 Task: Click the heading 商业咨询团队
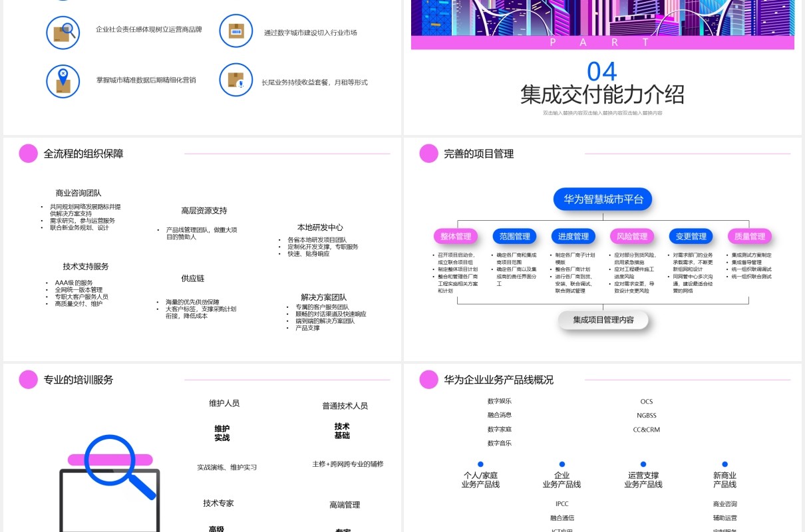(x=79, y=193)
